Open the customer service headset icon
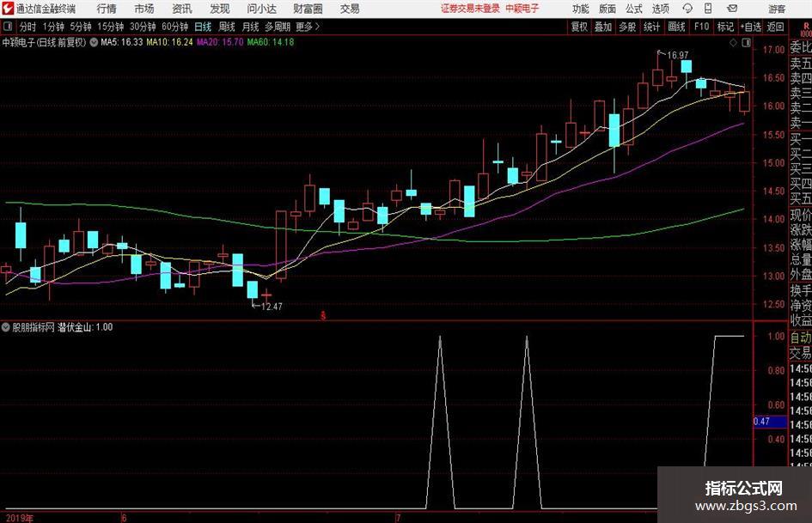Screen dimensions: 812x523 point(687,9)
